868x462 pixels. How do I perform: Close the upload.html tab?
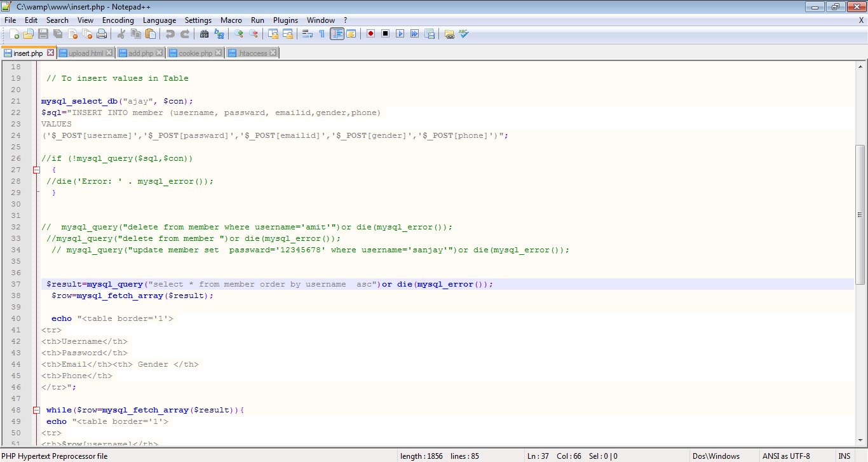[x=109, y=53]
